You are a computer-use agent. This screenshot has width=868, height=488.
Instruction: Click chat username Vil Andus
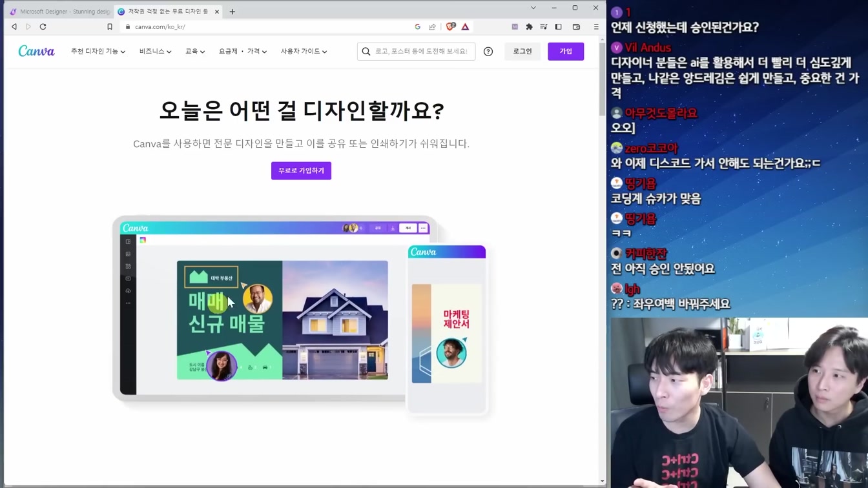(648, 48)
